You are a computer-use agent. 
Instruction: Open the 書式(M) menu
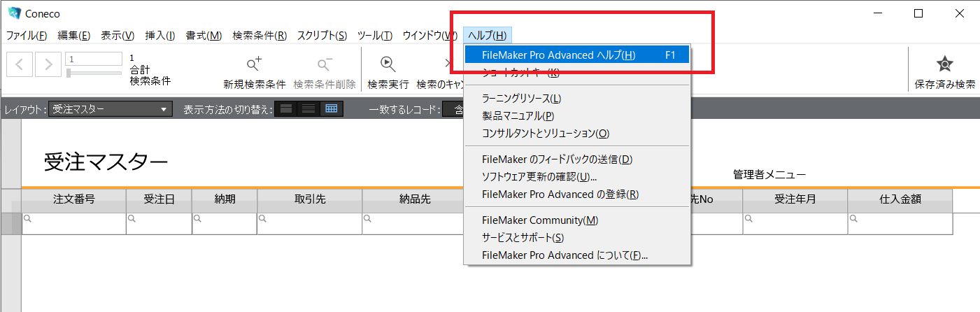[x=204, y=35]
